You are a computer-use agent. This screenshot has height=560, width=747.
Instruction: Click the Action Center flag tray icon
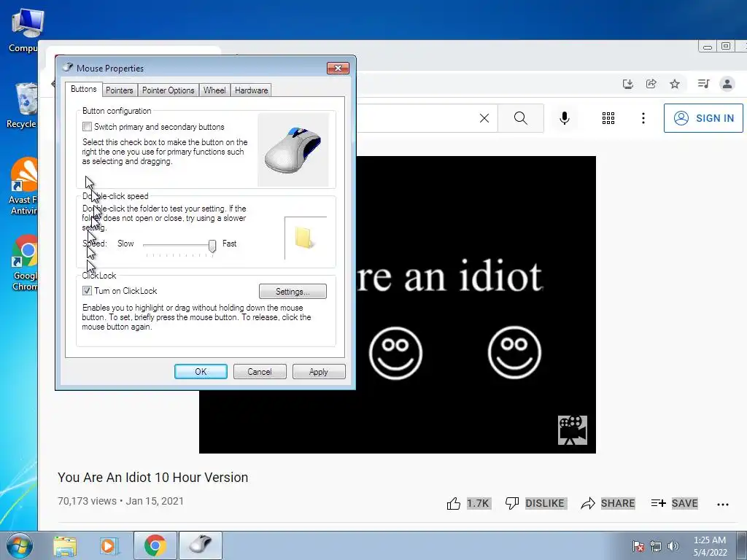pos(638,546)
